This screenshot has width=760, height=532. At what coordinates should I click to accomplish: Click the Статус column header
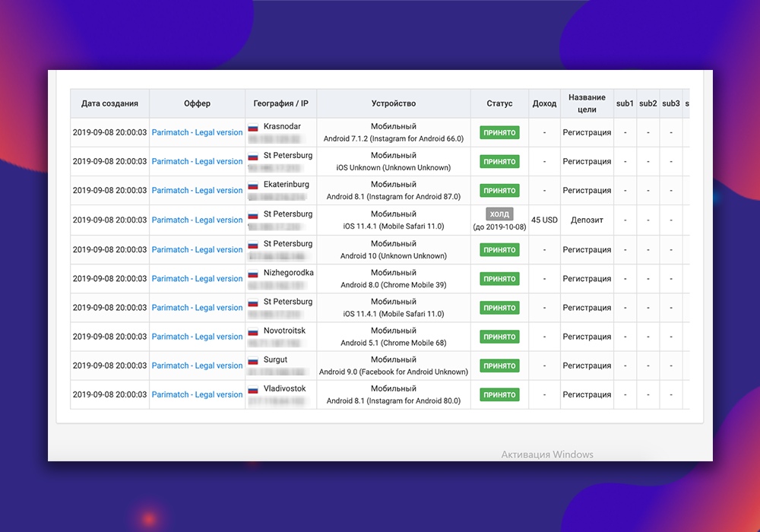(x=499, y=103)
